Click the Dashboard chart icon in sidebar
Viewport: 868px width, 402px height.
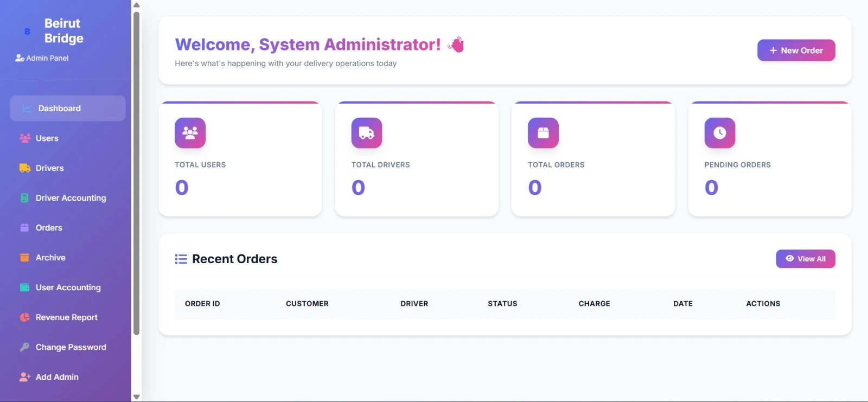click(27, 109)
